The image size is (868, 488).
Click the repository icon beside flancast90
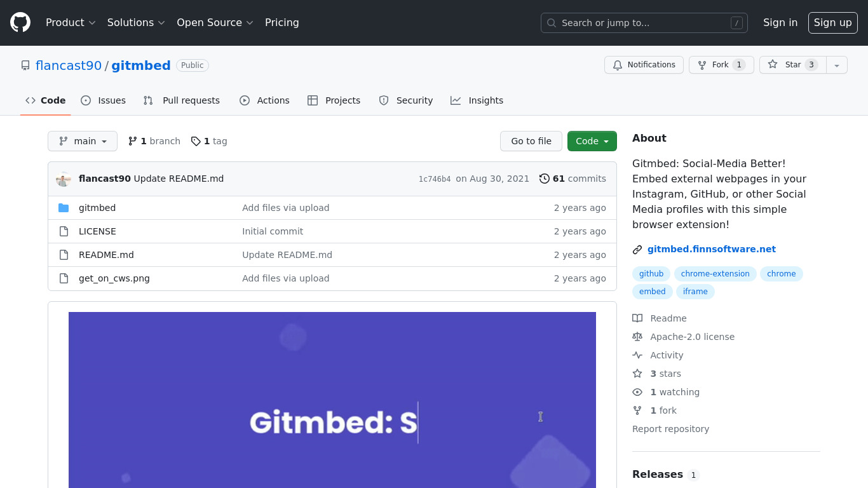pyautogui.click(x=25, y=65)
